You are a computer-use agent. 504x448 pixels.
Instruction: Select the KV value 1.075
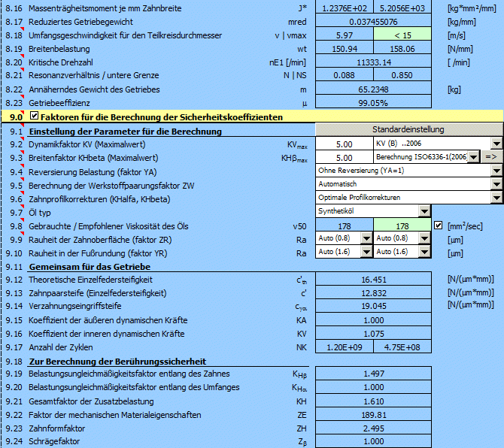point(374,333)
